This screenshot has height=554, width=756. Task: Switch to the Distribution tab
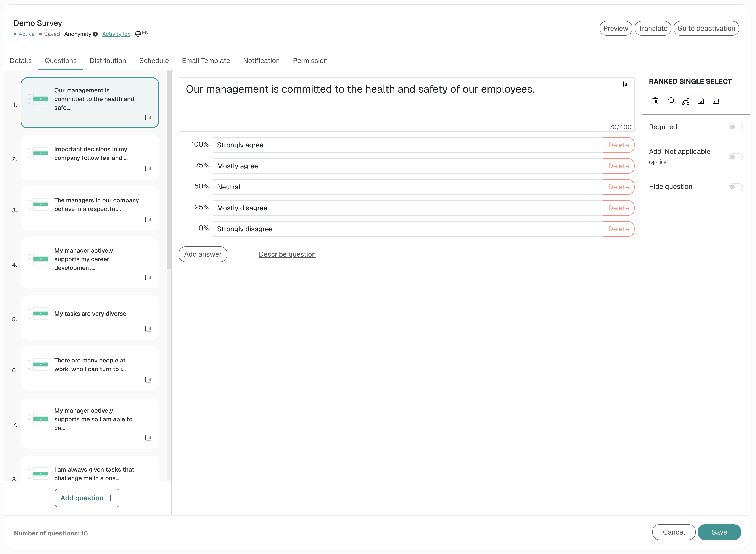pyautogui.click(x=108, y=61)
